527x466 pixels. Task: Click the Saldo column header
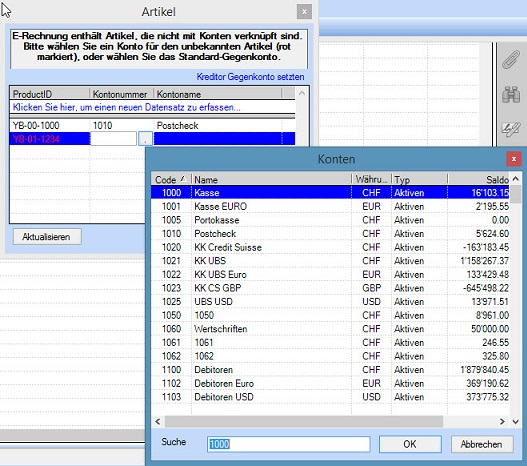coord(479,179)
